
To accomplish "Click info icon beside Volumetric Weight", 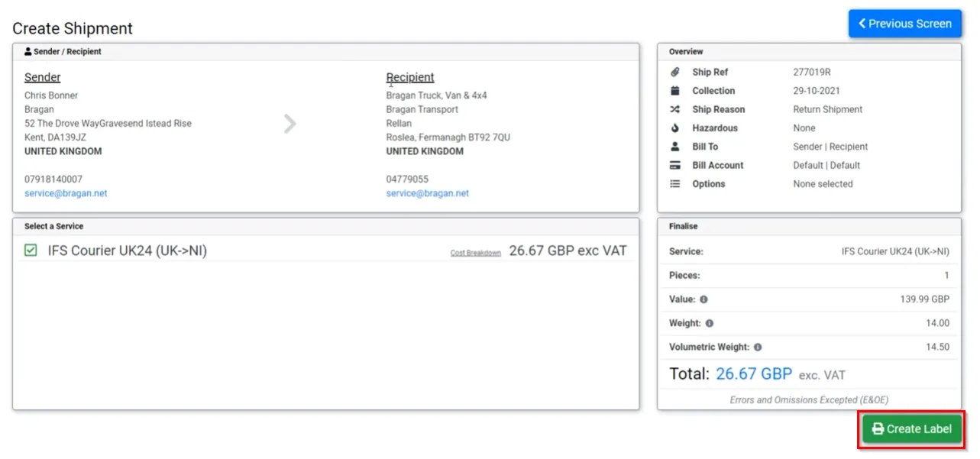I will 758,347.
